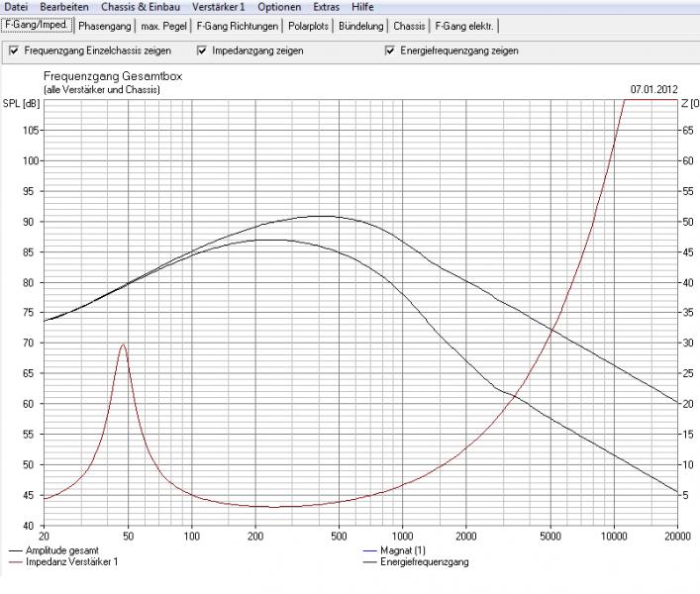This screenshot has width=700, height=594.
Task: Select the Chassis tab
Action: (x=409, y=26)
